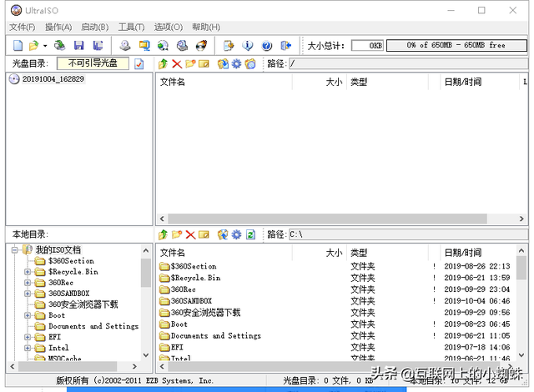Click the Exit door icon in toolbar
The image size is (534, 392).
[x=285, y=45]
